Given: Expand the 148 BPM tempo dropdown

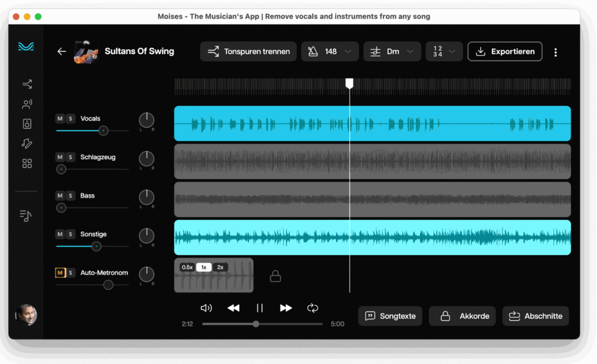Looking at the screenshot, I should [330, 51].
